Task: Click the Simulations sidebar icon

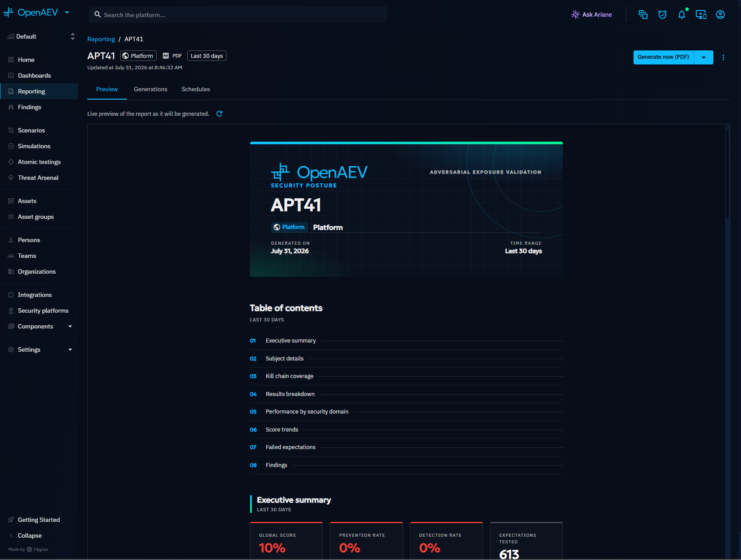Action: 11,146
